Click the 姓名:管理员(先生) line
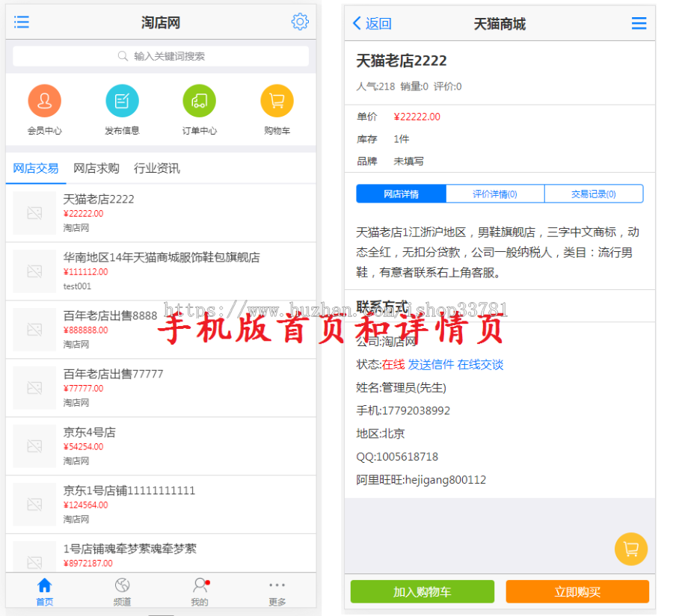Screen dimensions: 673x616 (402, 388)
